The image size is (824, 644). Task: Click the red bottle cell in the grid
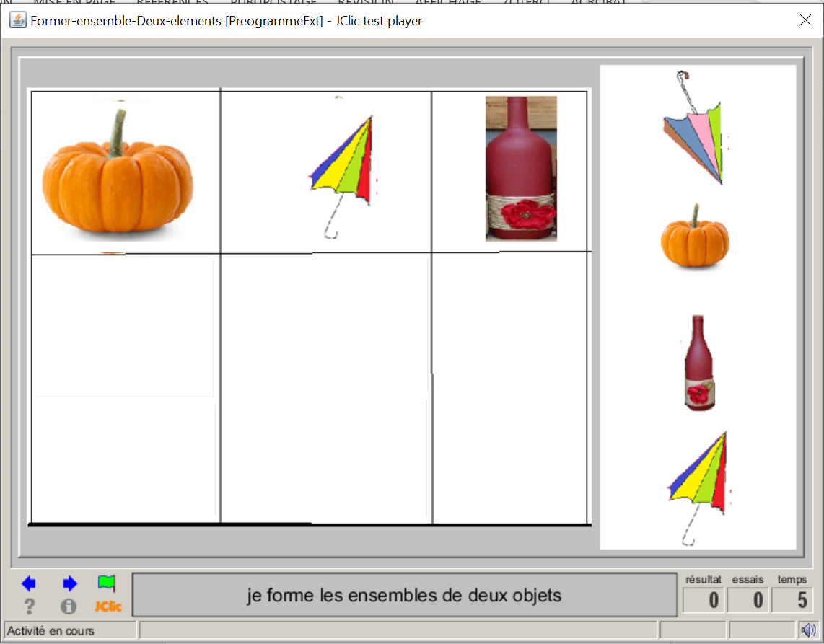pyautogui.click(x=510, y=172)
